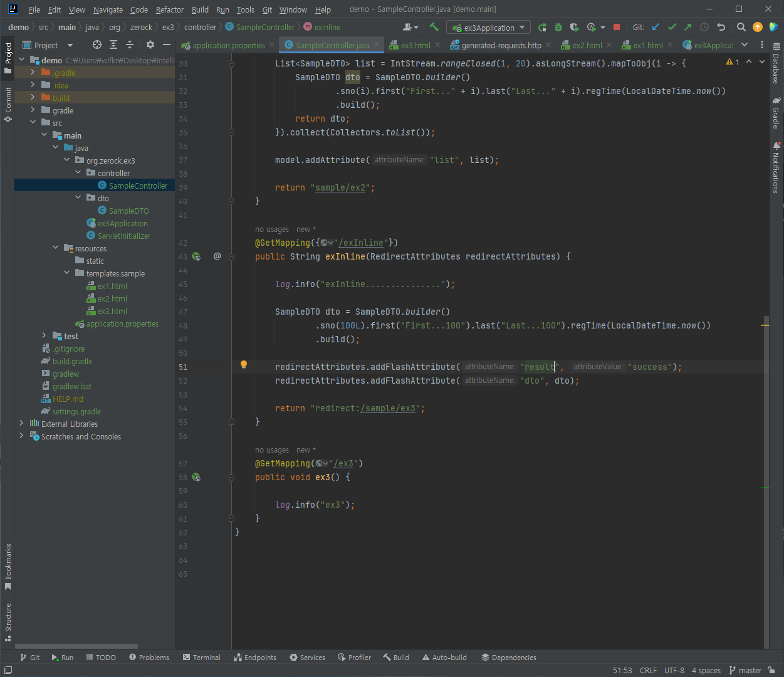Click the intention lightbulb on line 51

pyautogui.click(x=244, y=365)
